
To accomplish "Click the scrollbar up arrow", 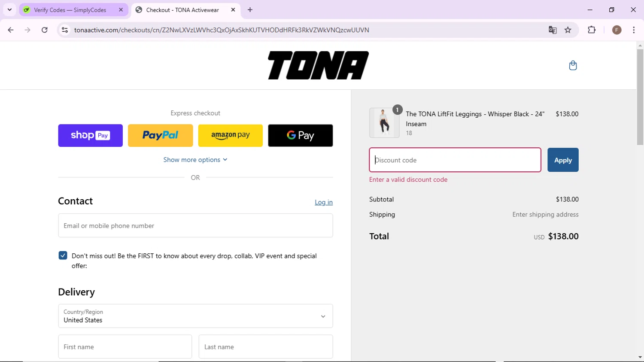I will click(x=640, y=45).
